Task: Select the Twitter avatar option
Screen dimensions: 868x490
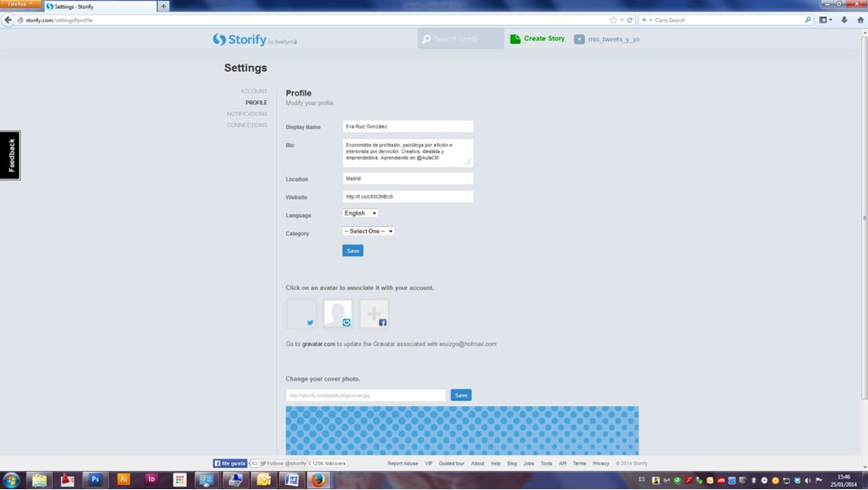Action: tap(301, 314)
